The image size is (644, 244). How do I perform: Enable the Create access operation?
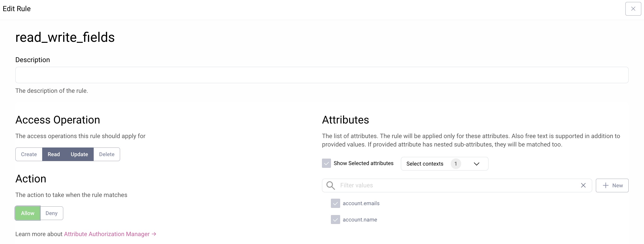[29, 154]
